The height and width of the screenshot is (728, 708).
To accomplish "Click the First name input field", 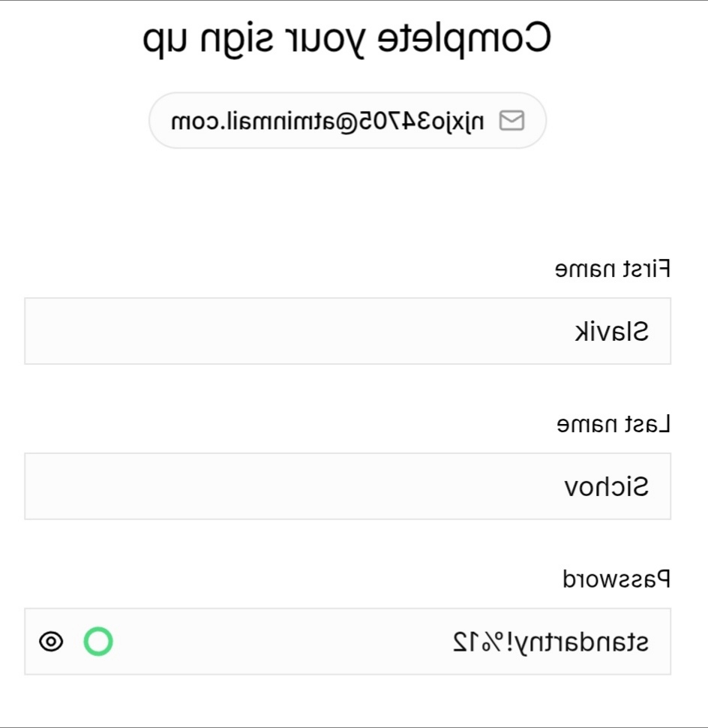I will point(347,331).
